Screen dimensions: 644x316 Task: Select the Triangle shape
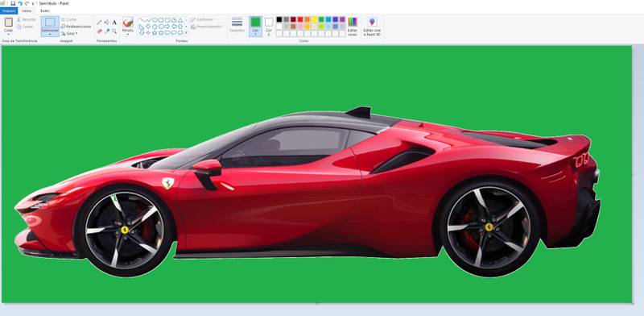[180, 19]
